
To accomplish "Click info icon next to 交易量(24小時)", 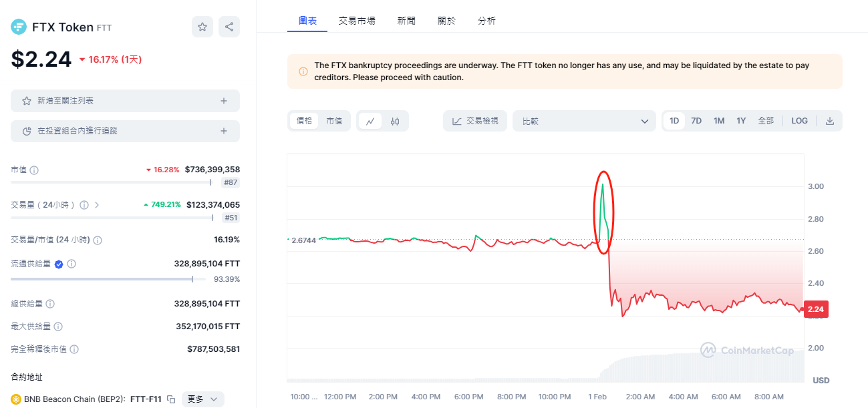I will pos(84,205).
